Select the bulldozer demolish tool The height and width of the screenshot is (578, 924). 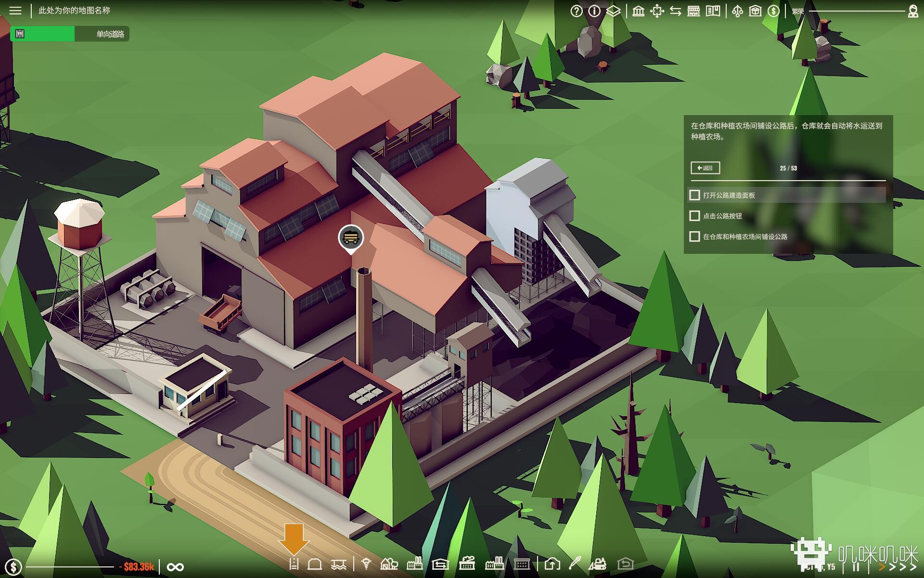pos(598,564)
